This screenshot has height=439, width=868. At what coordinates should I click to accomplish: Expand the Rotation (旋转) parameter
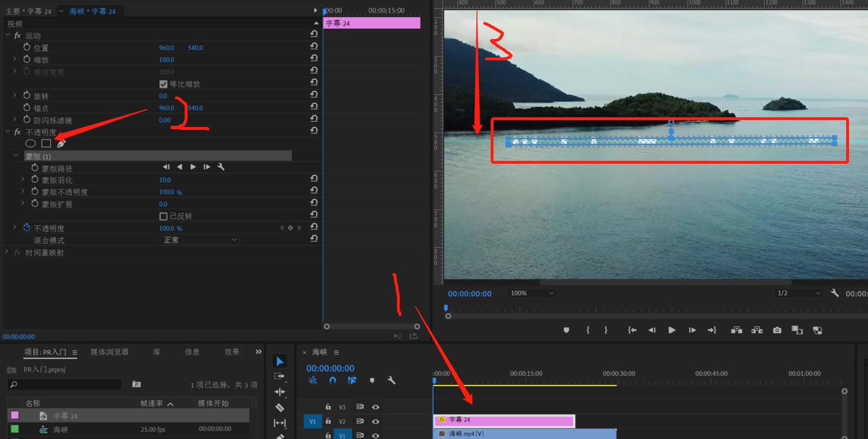point(14,95)
